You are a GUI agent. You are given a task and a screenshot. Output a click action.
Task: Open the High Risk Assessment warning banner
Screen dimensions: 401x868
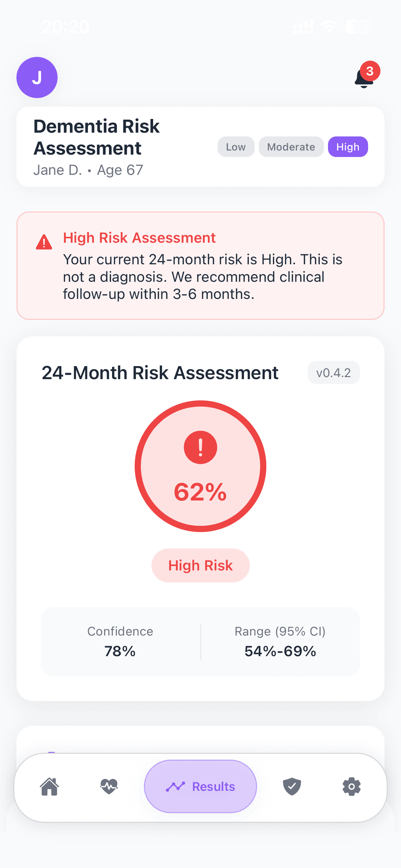200,266
